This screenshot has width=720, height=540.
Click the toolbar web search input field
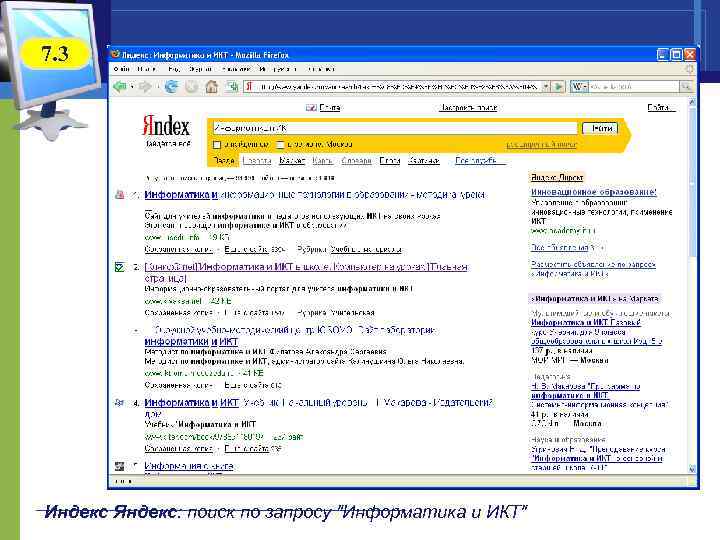[x=634, y=86]
